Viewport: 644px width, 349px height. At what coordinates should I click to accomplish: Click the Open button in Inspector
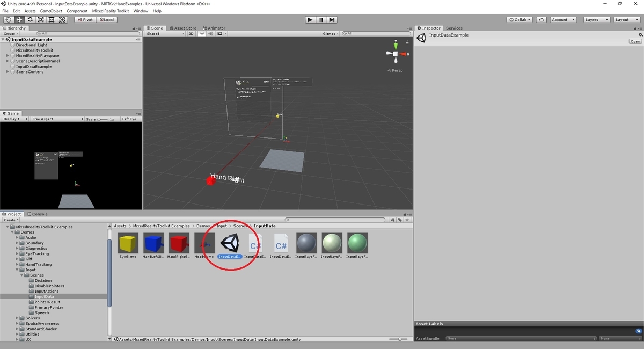pyautogui.click(x=635, y=41)
